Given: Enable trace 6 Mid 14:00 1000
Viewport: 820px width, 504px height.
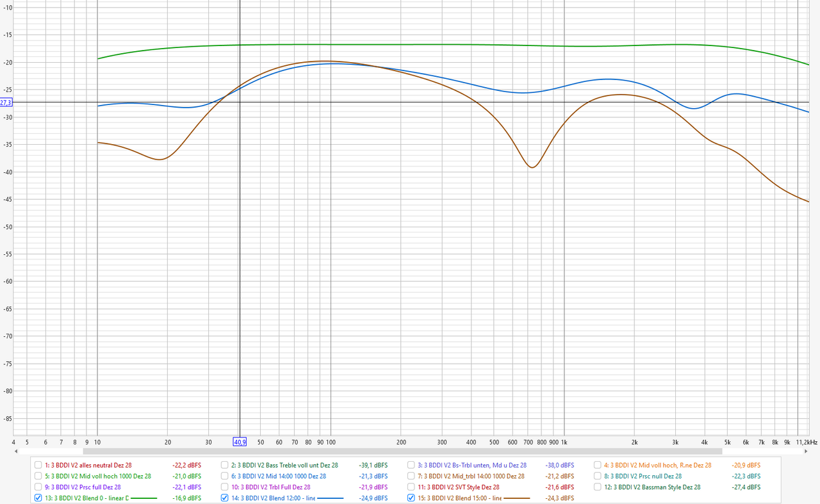Looking at the screenshot, I should (x=225, y=476).
